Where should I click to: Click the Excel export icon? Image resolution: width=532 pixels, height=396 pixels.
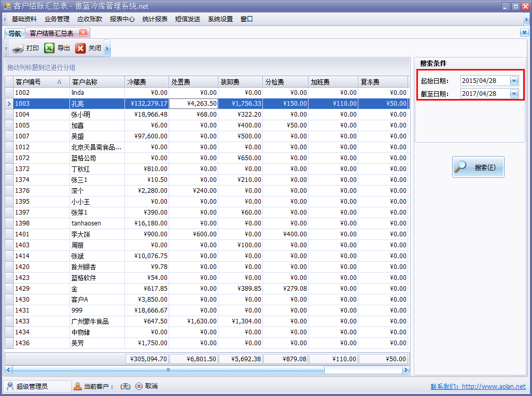pos(49,48)
